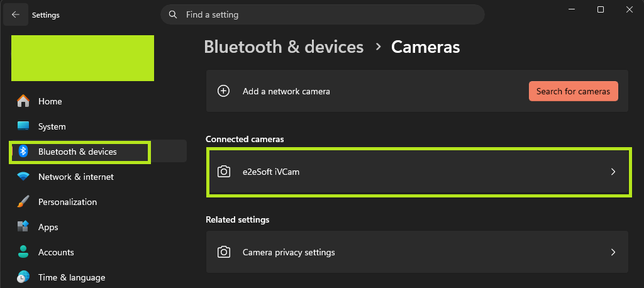Expand e2eSoft iVCam chevron arrow
This screenshot has height=288, width=644.
click(613, 172)
